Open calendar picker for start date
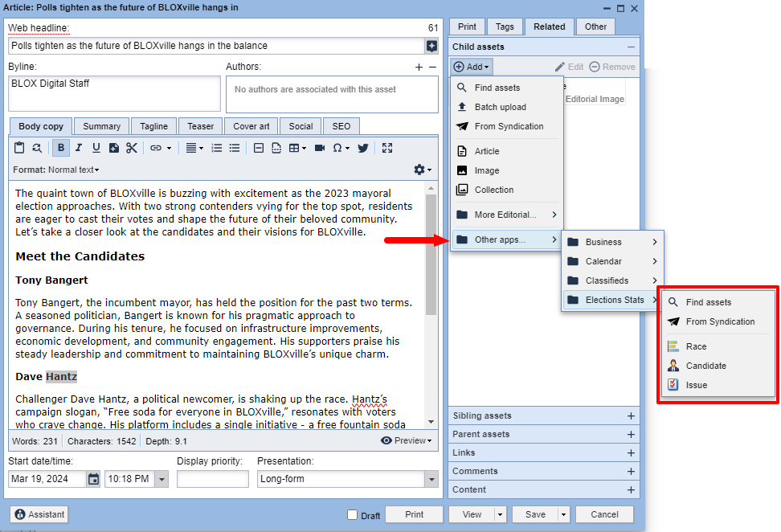The image size is (781, 532). (x=93, y=479)
